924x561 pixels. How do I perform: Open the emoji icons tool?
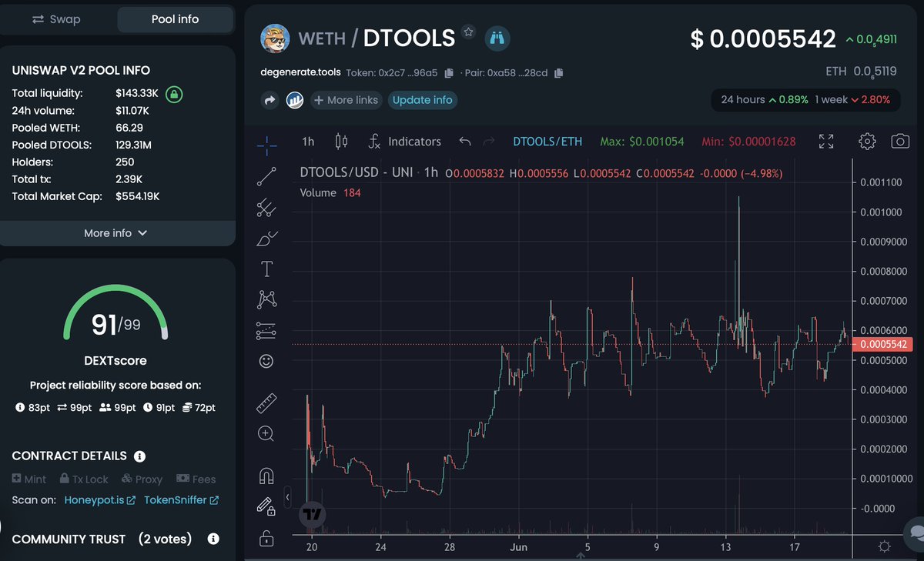[x=266, y=360]
